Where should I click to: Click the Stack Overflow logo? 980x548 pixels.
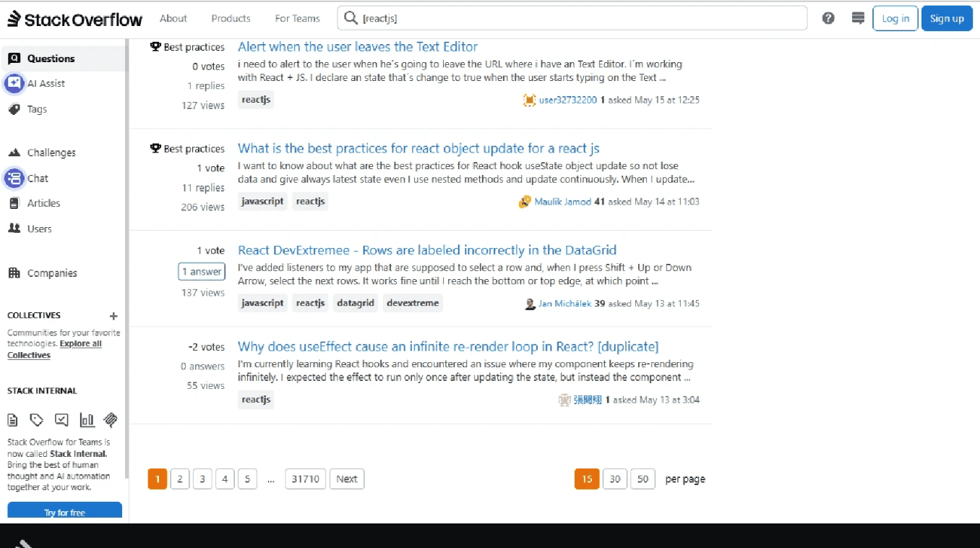(75, 20)
